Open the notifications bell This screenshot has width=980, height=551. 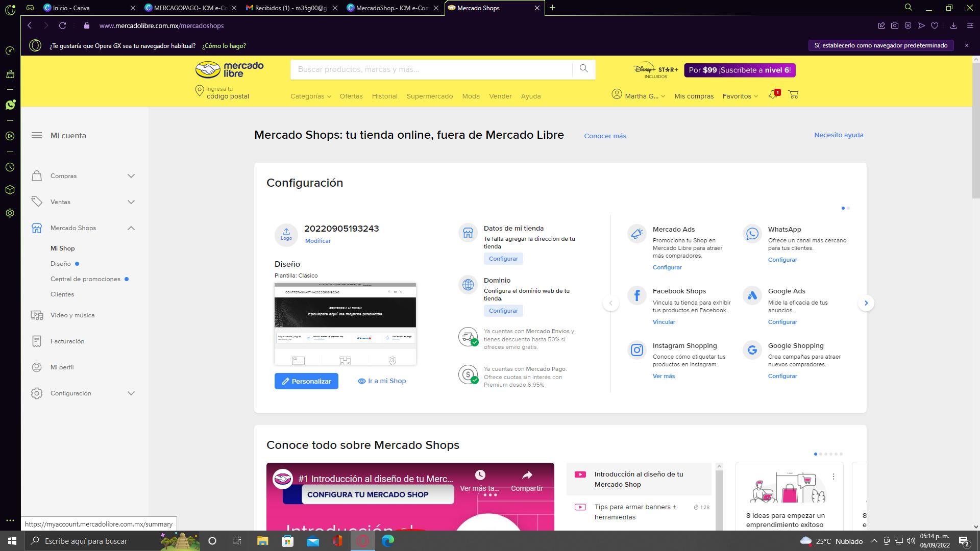coord(773,95)
